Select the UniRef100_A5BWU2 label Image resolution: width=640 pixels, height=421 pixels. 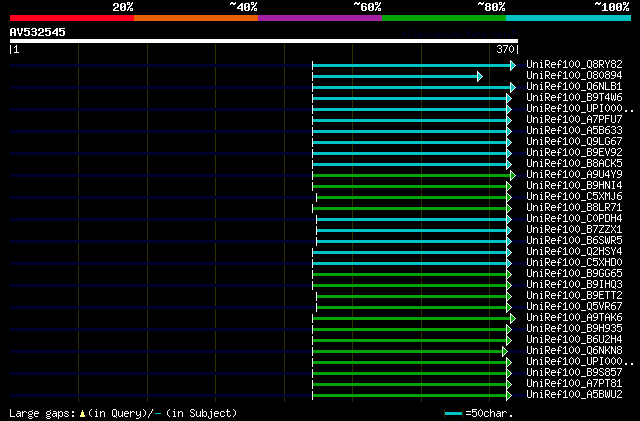pyautogui.click(x=574, y=395)
